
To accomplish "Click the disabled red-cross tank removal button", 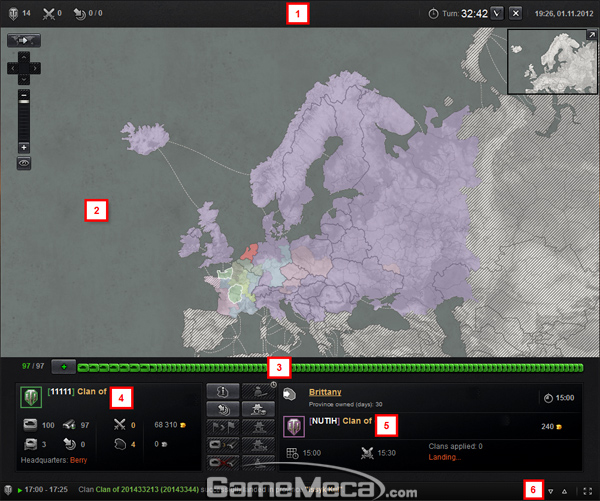I will point(223,462).
